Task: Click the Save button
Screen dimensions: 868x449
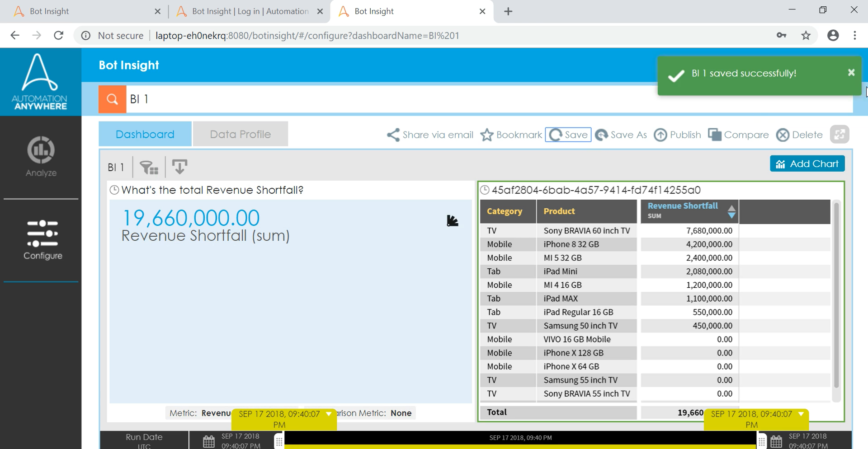Action: coord(568,135)
